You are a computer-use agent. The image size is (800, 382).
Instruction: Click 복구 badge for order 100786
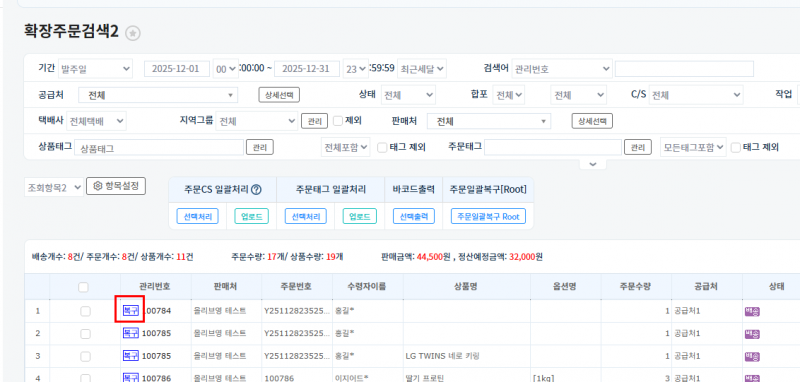[131, 378]
